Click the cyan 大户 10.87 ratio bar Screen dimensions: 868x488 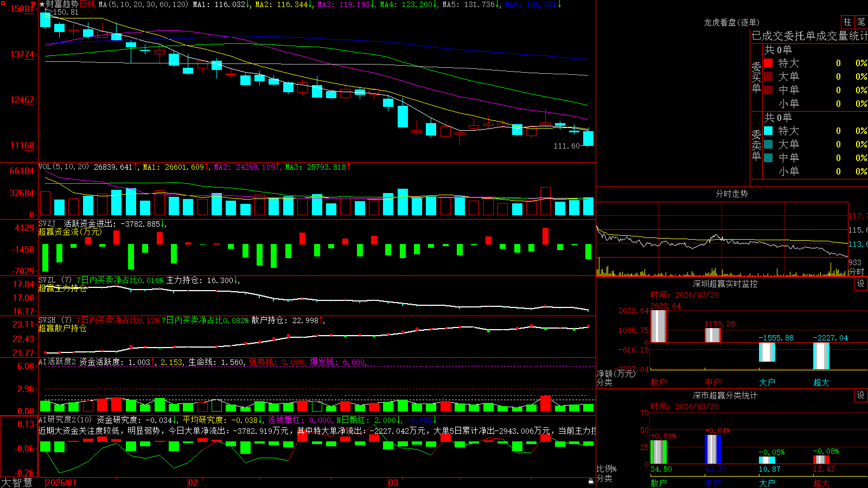767,460
